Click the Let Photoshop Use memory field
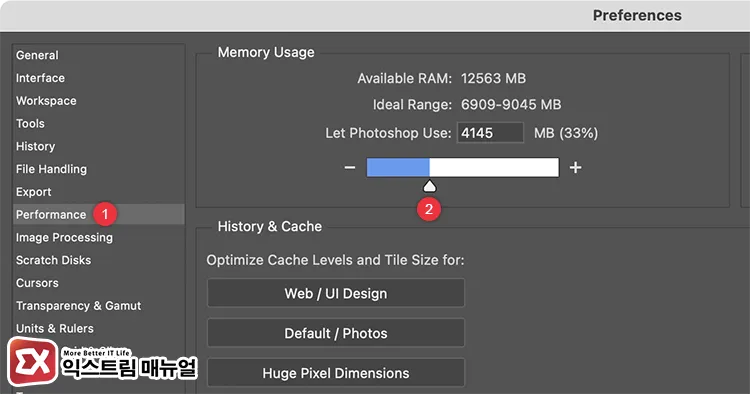The height and width of the screenshot is (394, 750). click(x=490, y=133)
